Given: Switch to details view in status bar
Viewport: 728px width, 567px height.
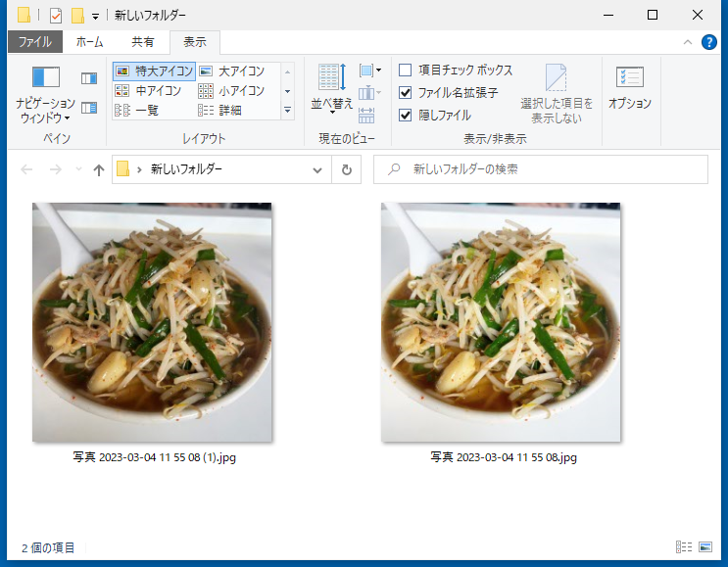Looking at the screenshot, I should tap(684, 547).
